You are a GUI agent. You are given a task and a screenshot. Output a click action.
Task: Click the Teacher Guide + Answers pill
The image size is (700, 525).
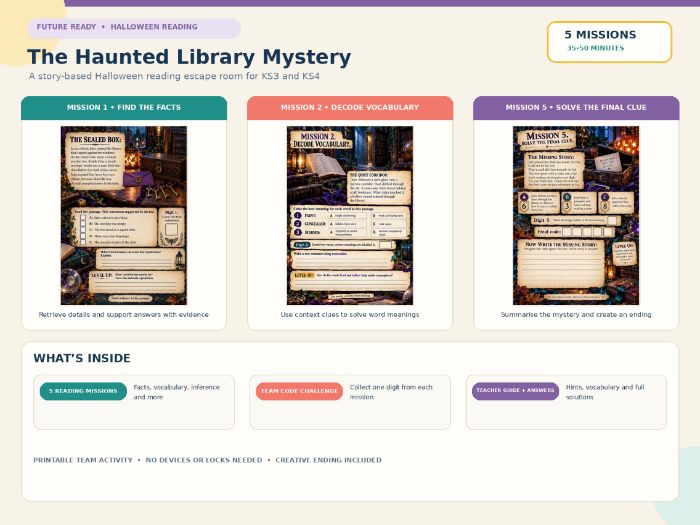[515, 391]
